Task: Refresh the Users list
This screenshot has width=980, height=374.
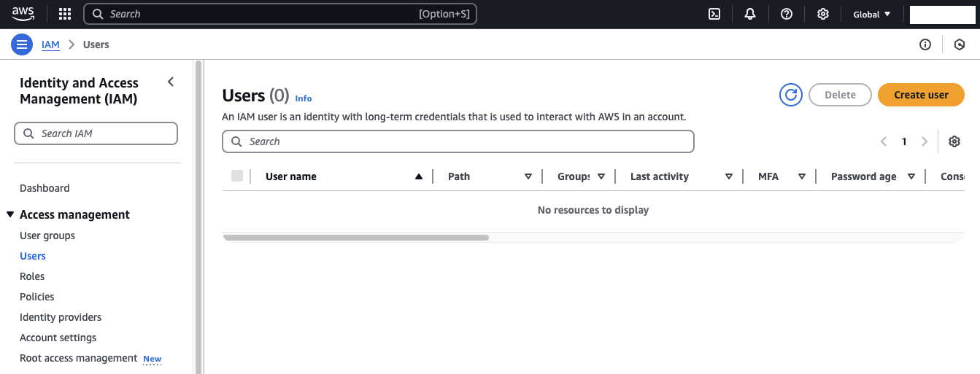Action: tap(791, 95)
